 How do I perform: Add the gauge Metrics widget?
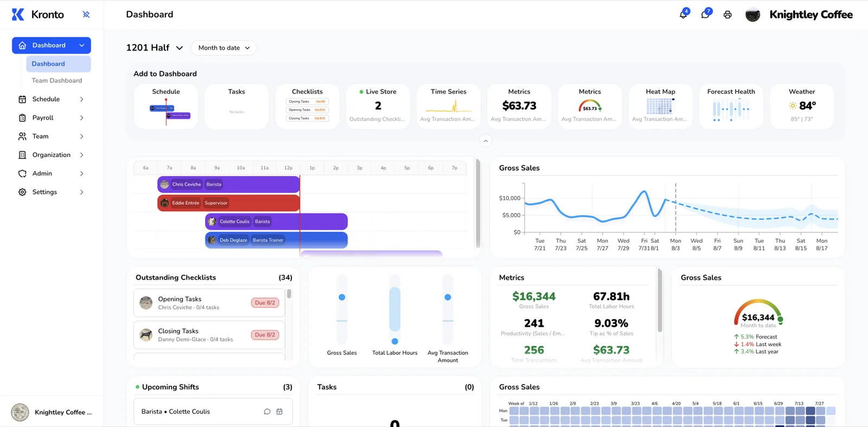pyautogui.click(x=590, y=106)
